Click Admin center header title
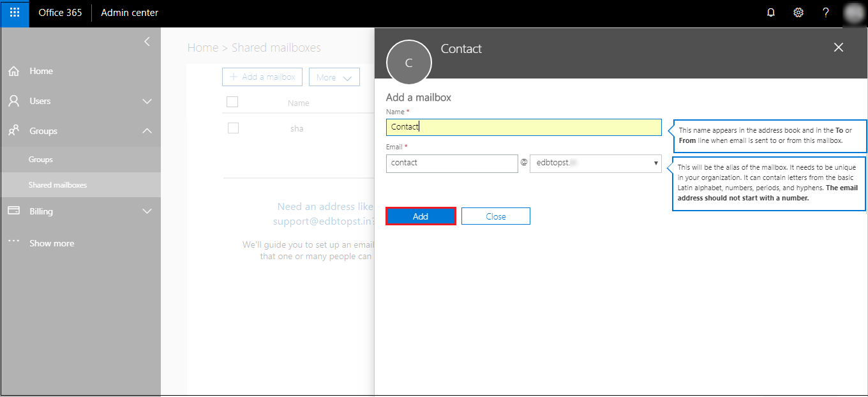Screen dimensions: 868x397 pos(130,13)
